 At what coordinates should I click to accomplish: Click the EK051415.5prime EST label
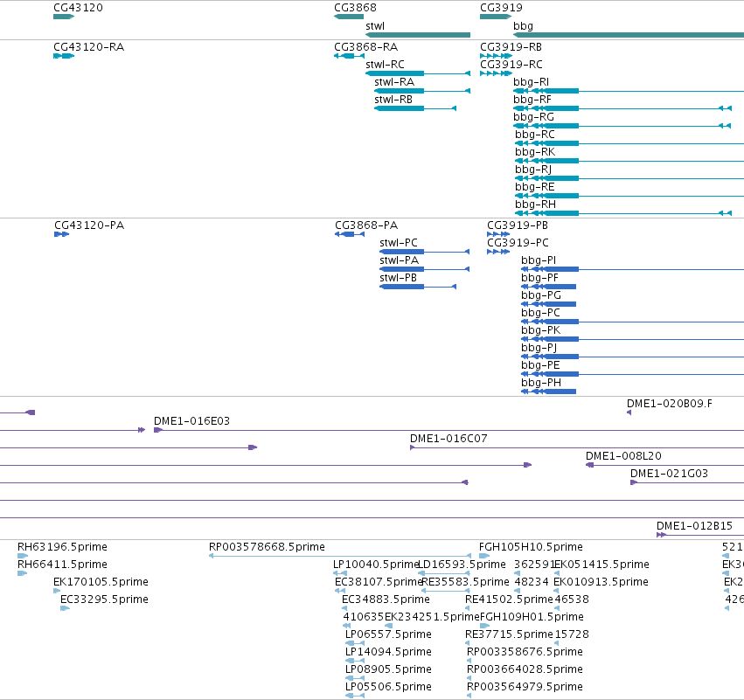(x=601, y=565)
